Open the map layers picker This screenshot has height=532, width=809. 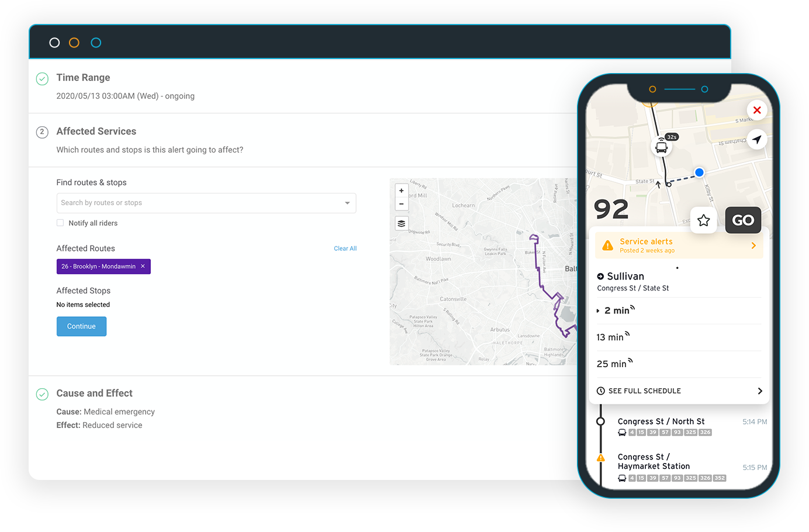click(x=402, y=223)
